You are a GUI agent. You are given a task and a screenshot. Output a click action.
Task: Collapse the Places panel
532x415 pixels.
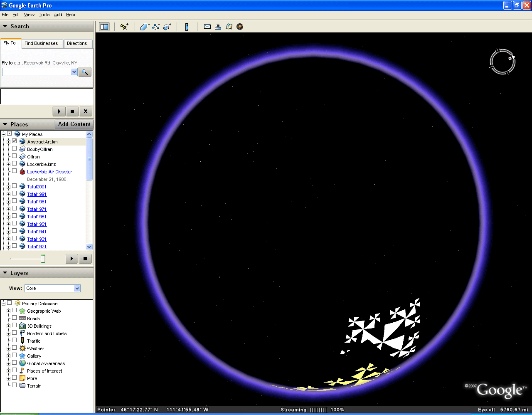5,124
